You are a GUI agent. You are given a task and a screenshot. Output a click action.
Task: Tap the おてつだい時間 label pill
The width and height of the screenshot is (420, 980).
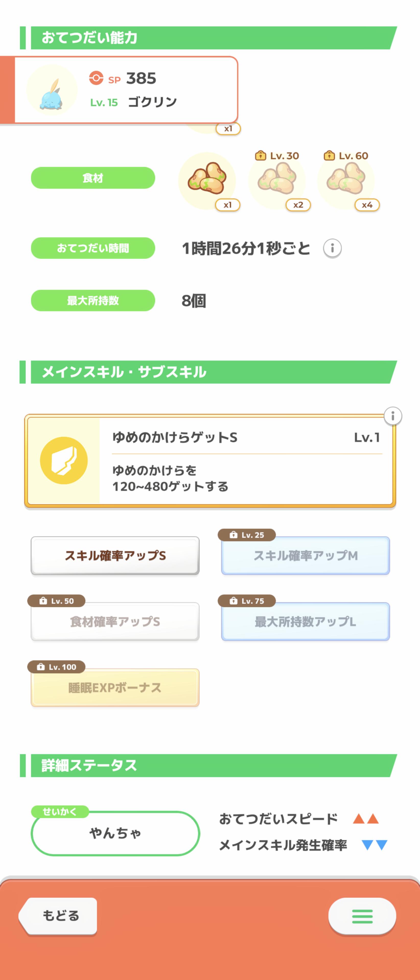coord(93,248)
